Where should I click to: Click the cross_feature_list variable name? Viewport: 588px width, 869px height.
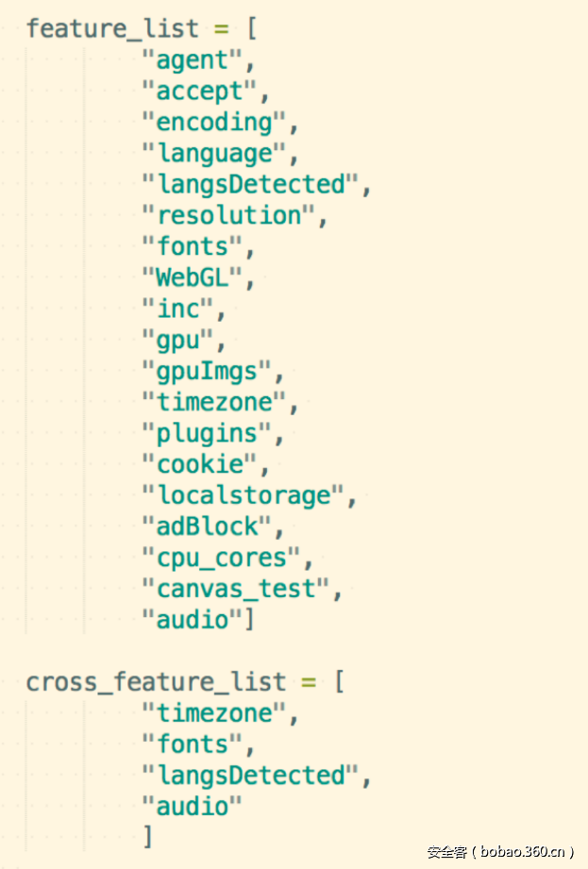[x=156, y=682]
